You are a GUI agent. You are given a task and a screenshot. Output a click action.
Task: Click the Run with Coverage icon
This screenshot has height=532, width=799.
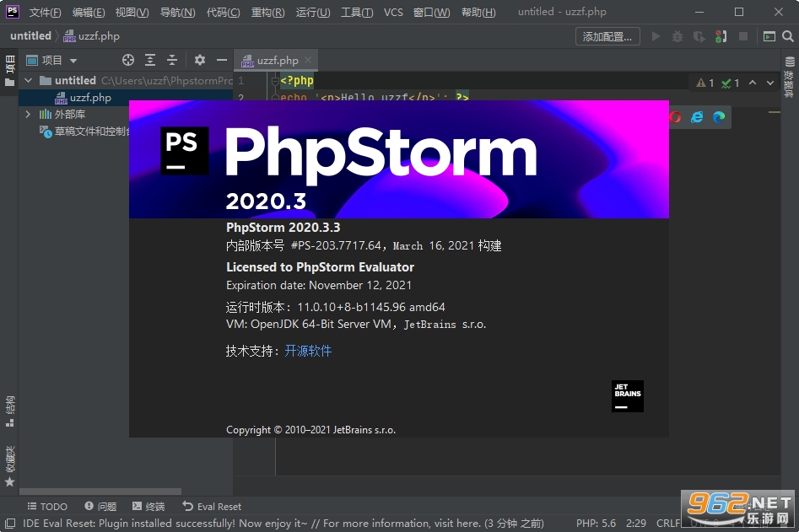pos(699,36)
